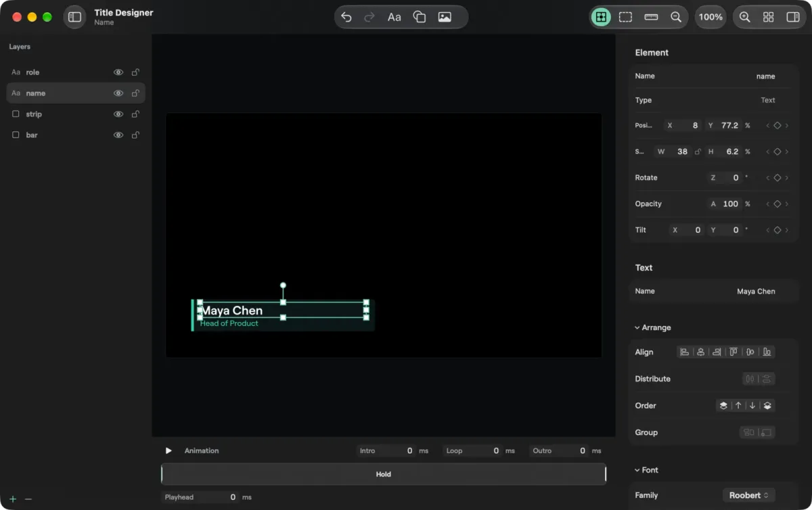Click the Outro duration field
The width and height of the screenshot is (812, 510).
(x=559, y=450)
